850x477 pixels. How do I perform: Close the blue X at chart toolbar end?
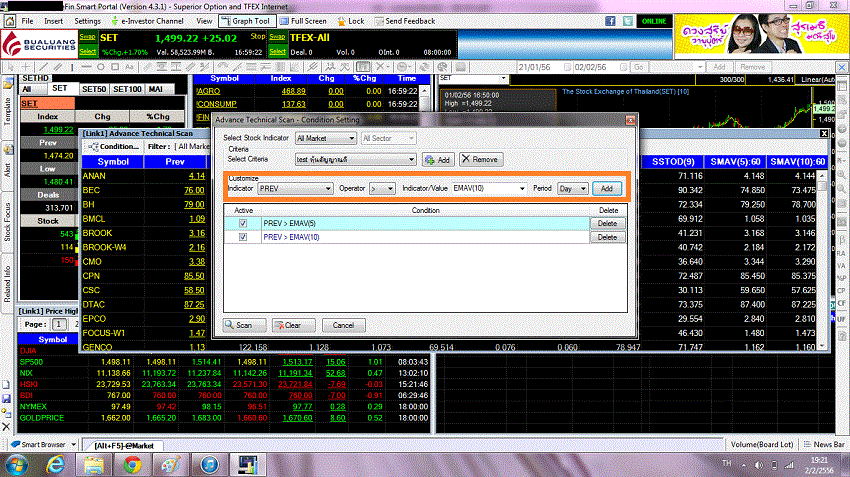(841, 67)
